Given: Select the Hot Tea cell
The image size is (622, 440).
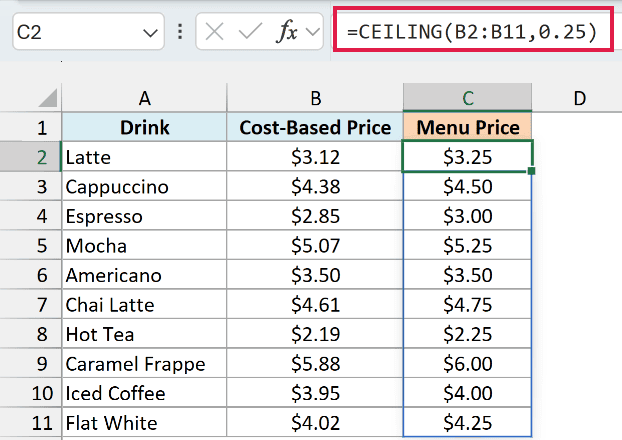Looking at the screenshot, I should click(144, 334).
